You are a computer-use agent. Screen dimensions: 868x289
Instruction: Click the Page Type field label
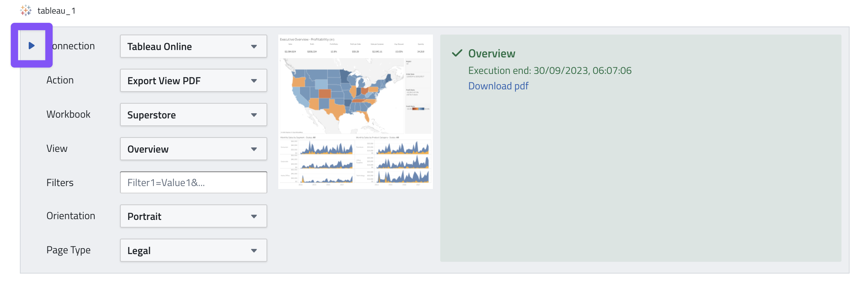68,250
